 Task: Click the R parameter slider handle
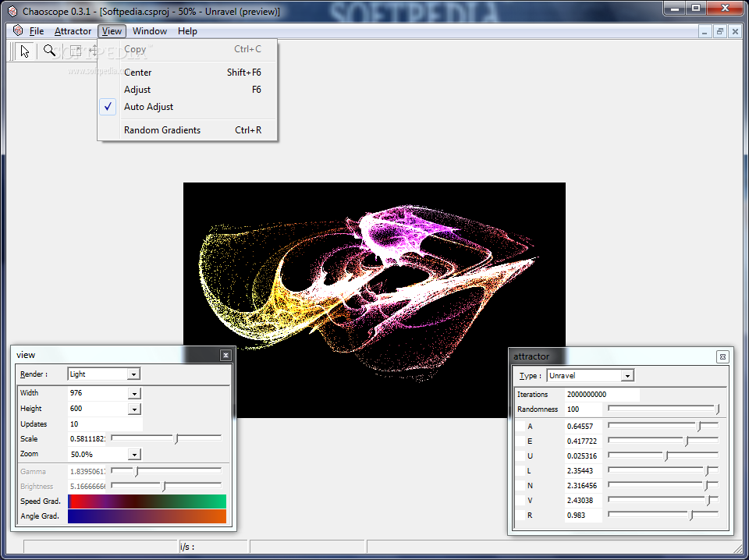pos(690,516)
